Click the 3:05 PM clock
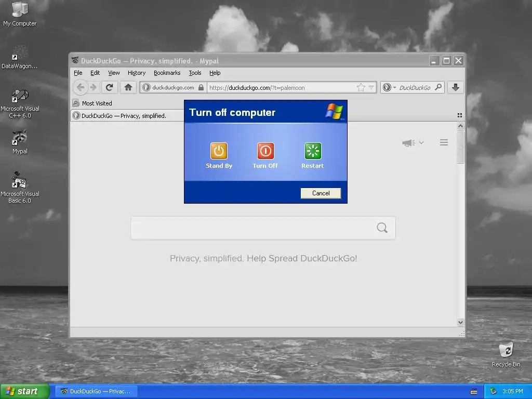 (x=513, y=391)
